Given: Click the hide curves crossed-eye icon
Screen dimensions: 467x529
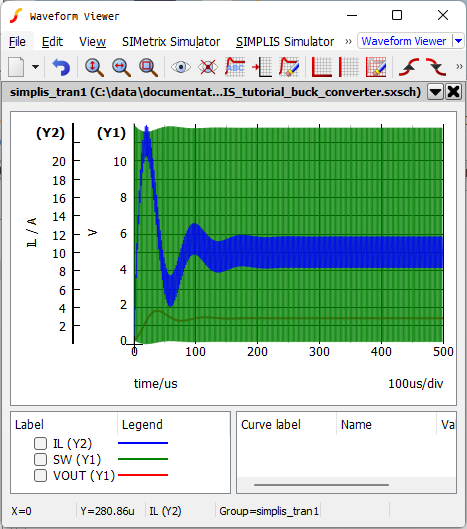Looking at the screenshot, I should pyautogui.click(x=208, y=67).
